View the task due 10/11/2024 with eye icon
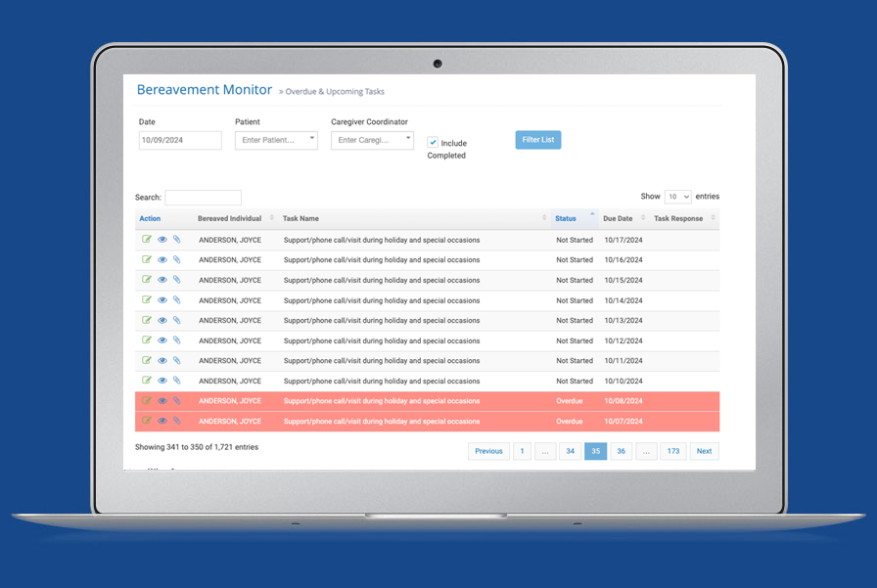877x588 pixels. click(162, 360)
